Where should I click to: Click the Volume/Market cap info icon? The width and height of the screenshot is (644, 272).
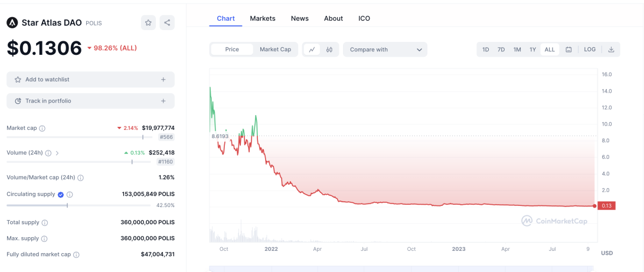coord(80,178)
